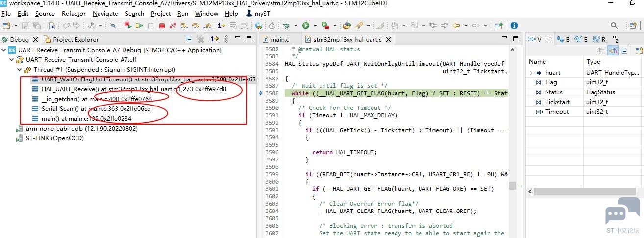
Task: Click Collapse All in Variables view
Action: [624, 51]
